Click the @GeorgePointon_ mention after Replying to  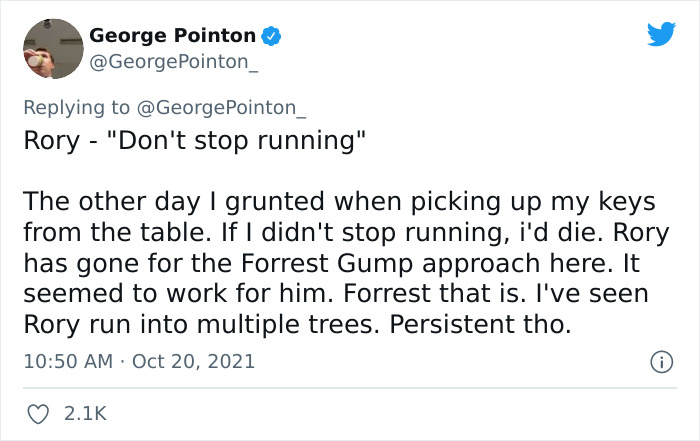click(224, 107)
